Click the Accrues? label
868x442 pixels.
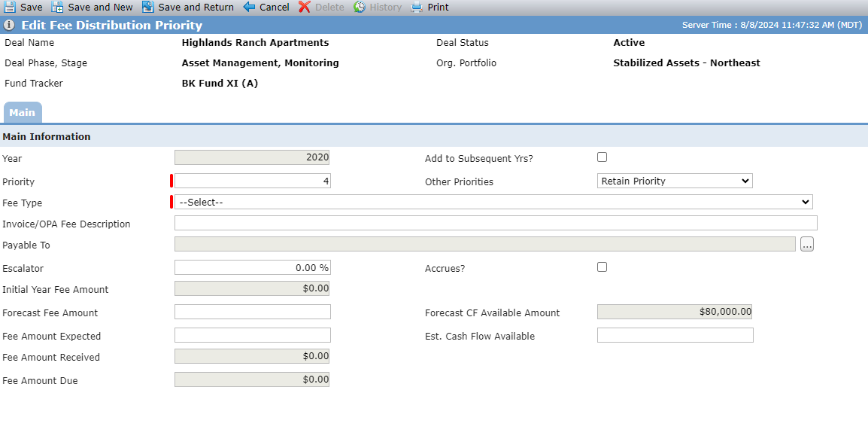(445, 269)
